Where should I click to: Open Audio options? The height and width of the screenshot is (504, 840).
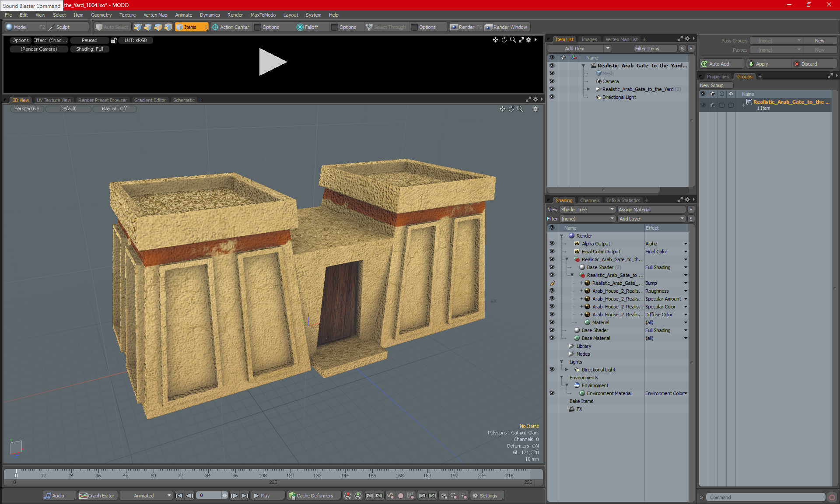click(x=59, y=496)
